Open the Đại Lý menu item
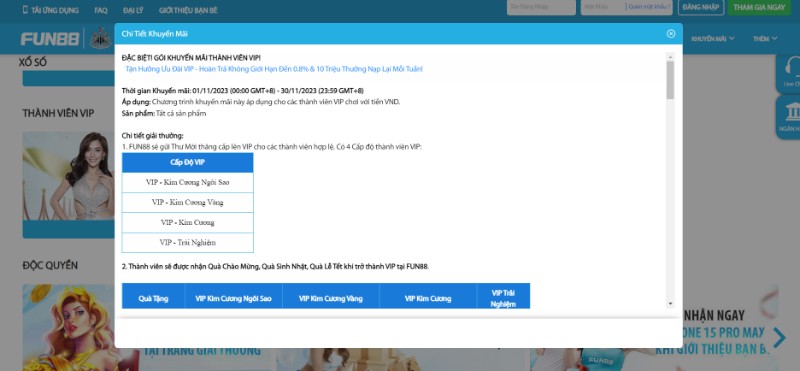Image resolution: width=800 pixels, height=371 pixels. (x=133, y=10)
